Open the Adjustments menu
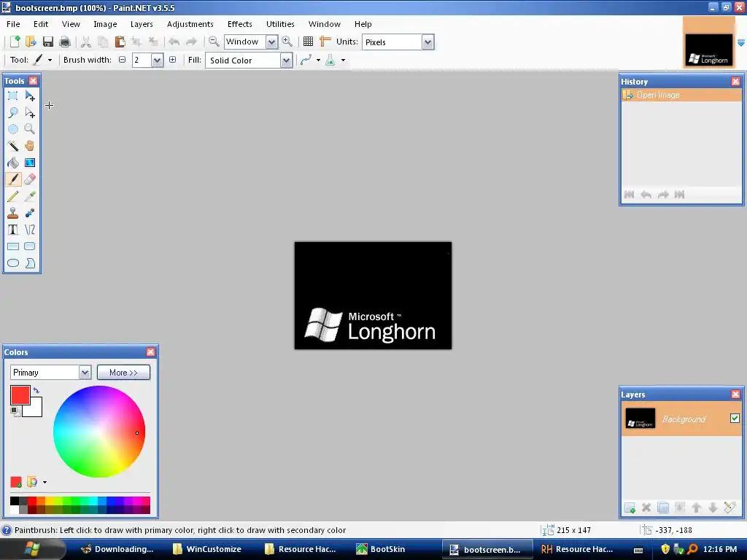The height and width of the screenshot is (560, 747). click(190, 24)
